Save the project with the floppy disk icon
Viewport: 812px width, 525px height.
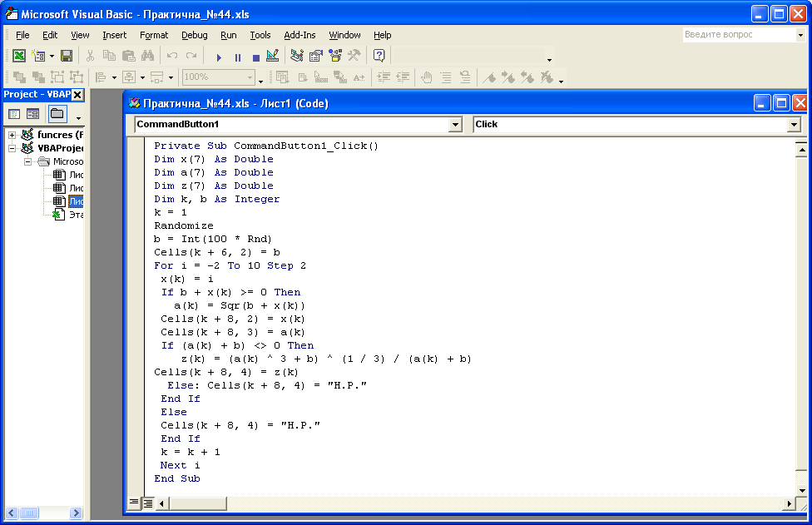point(67,56)
